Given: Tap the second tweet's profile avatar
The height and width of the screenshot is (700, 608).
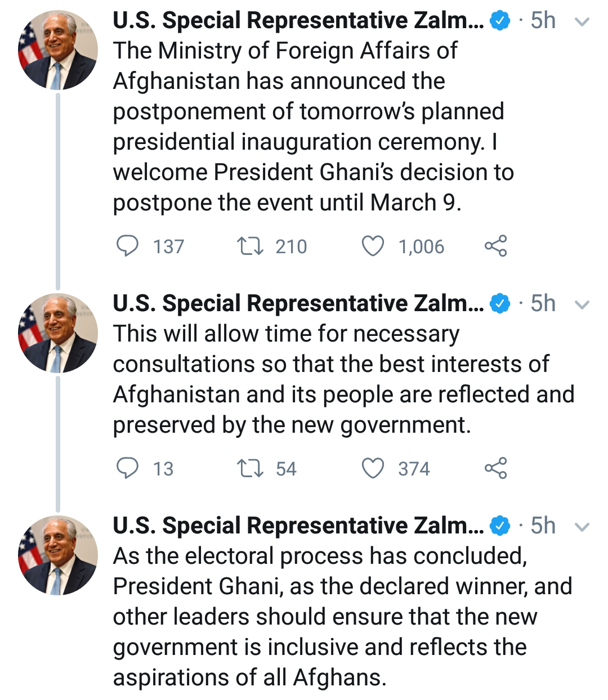Looking at the screenshot, I should point(58,333).
